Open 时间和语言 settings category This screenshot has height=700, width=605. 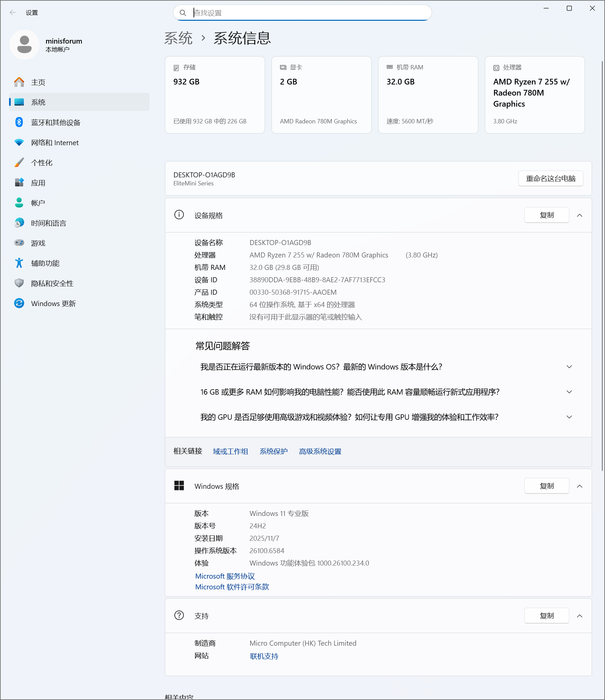click(48, 223)
